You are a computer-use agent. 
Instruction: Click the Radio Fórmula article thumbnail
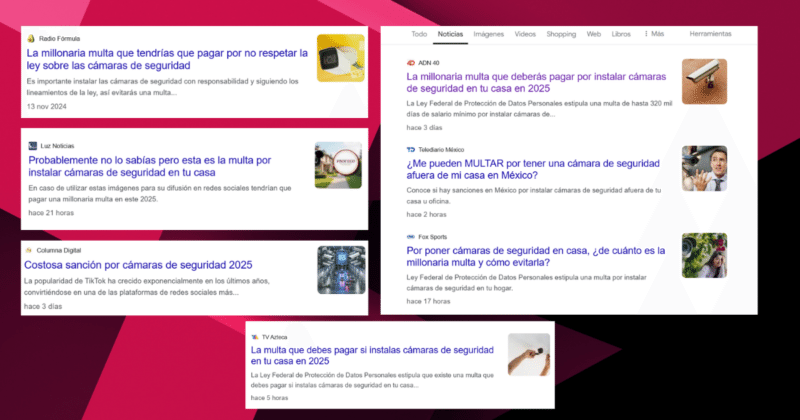[x=341, y=58]
